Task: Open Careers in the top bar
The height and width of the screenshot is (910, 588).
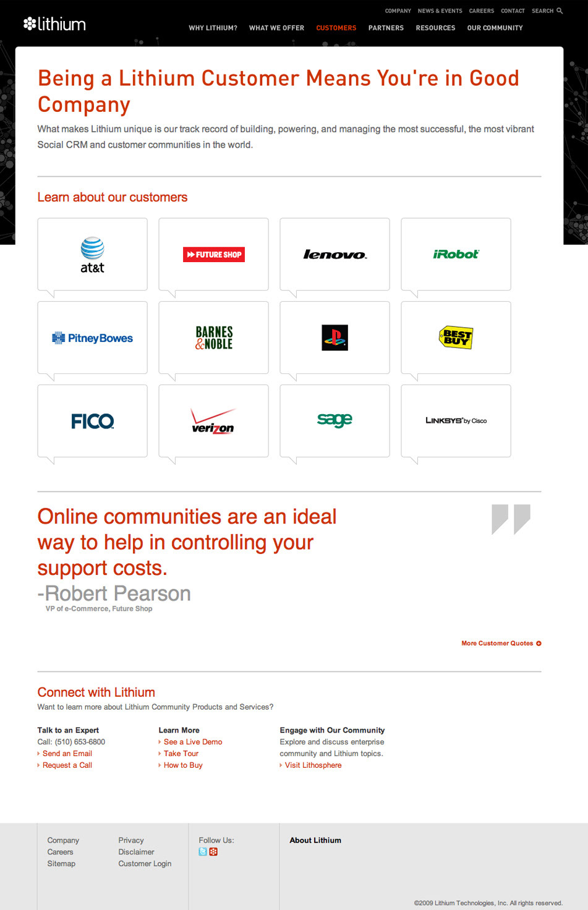Action: (482, 11)
